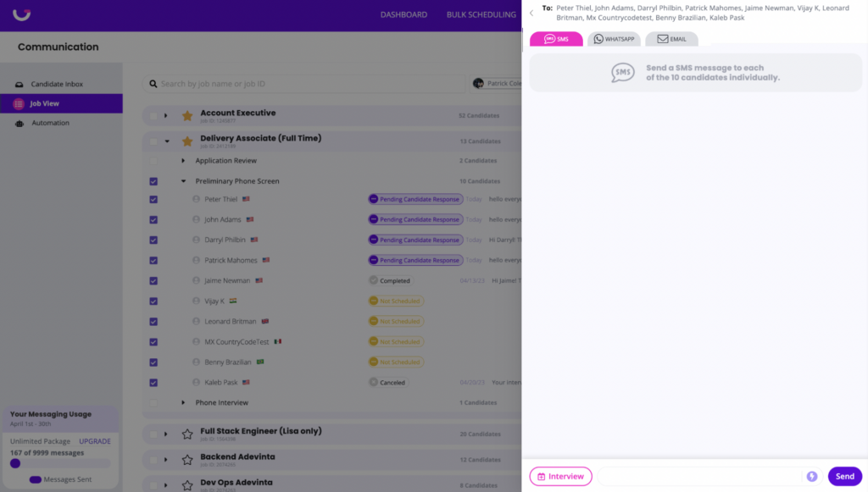
Task: Uncheck Patrick Mahomes' checkbox
Action: 153,260
